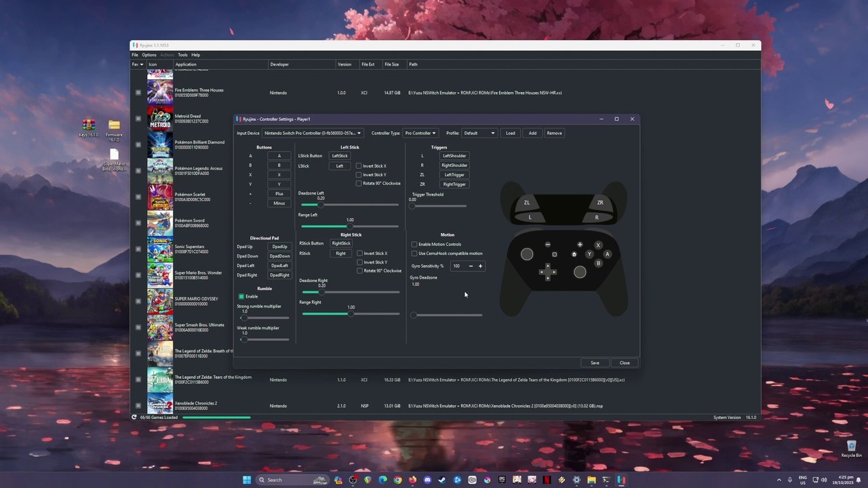
Task: Launch Microsoft Edge from the taskbar
Action: coord(383,480)
